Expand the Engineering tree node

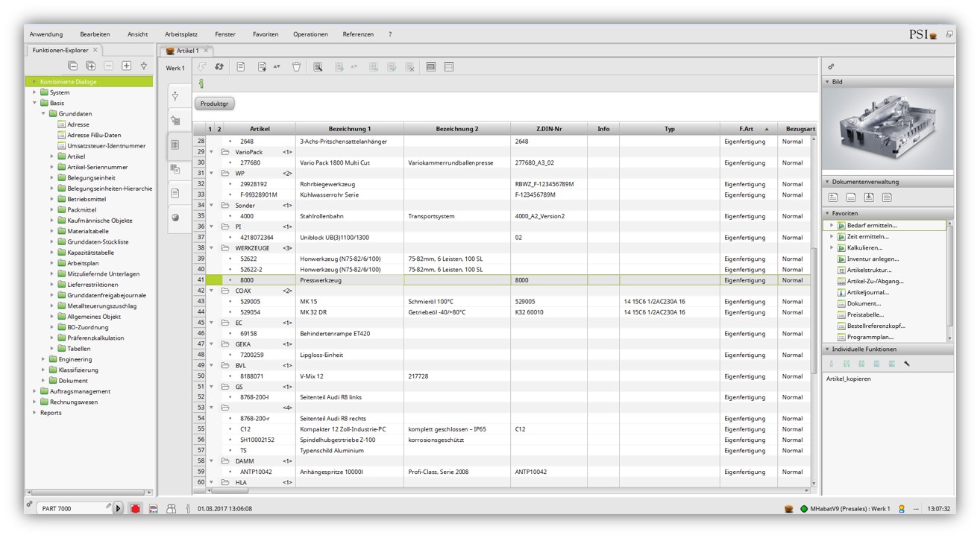[43, 359]
